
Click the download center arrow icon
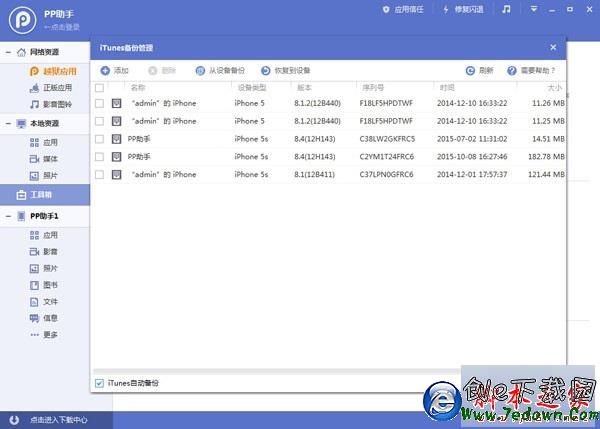(14, 420)
